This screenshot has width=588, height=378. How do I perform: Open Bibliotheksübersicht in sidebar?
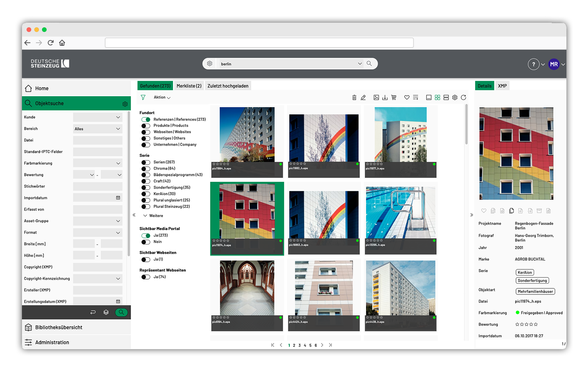[76, 327]
